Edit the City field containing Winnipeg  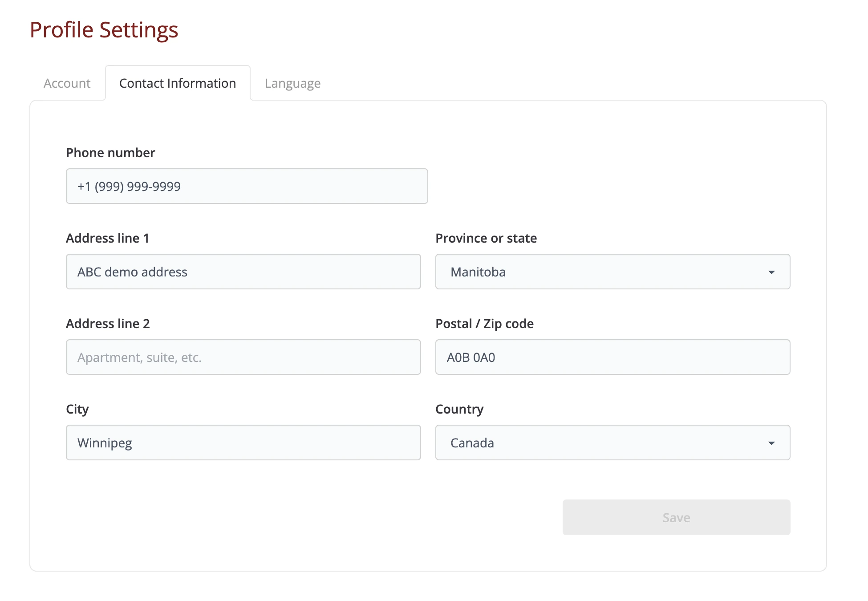tap(243, 443)
